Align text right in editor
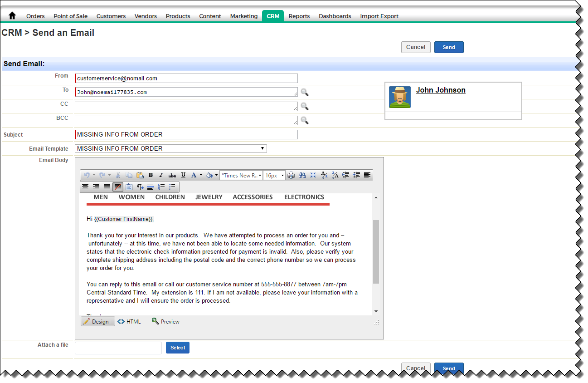Image resolution: width=588 pixels, height=383 pixels. click(x=96, y=187)
